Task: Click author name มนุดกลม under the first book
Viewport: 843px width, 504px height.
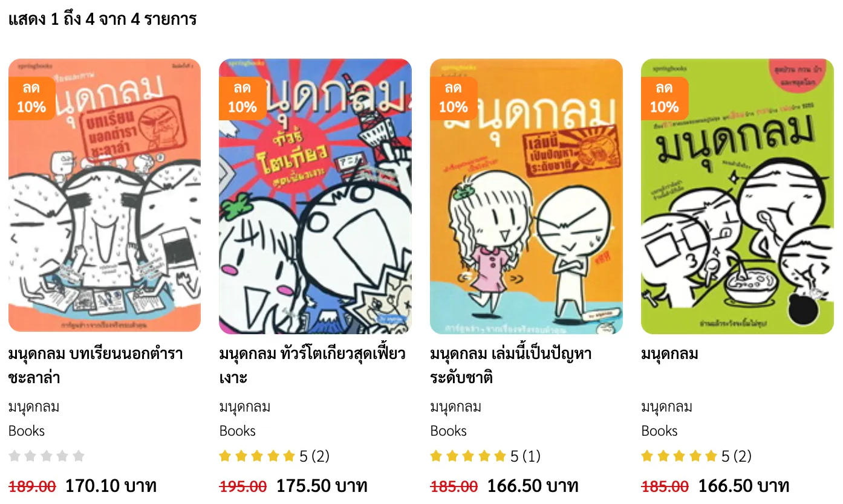Action: pyautogui.click(x=34, y=407)
